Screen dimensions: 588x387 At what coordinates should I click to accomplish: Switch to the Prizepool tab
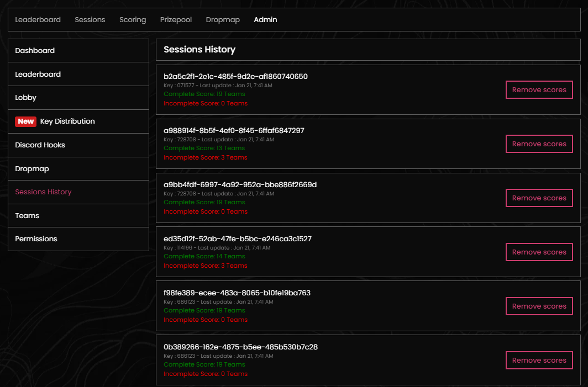pyautogui.click(x=176, y=20)
